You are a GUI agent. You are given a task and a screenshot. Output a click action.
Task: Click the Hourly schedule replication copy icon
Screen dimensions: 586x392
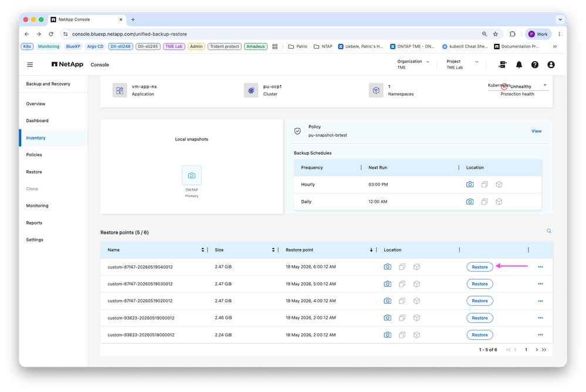pos(485,185)
